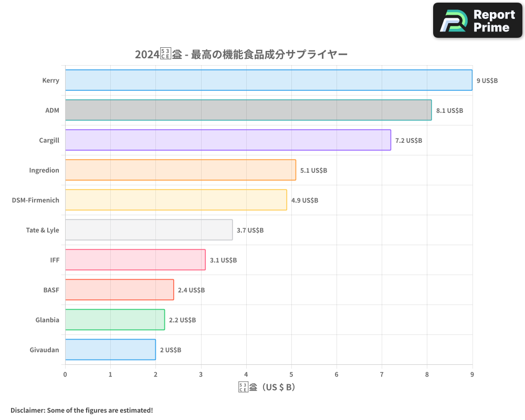
Task: Click the 5 tick on x-axis
Action: 291,374
